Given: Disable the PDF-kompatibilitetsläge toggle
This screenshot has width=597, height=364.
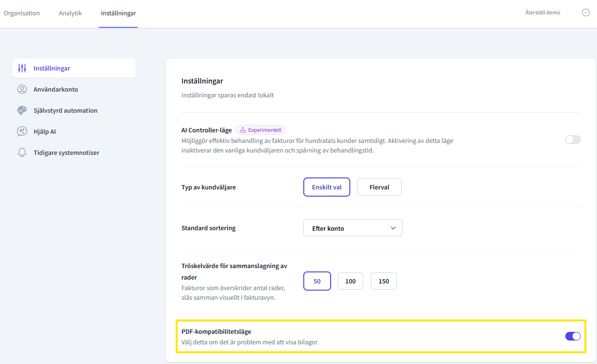Looking at the screenshot, I should [x=573, y=336].
